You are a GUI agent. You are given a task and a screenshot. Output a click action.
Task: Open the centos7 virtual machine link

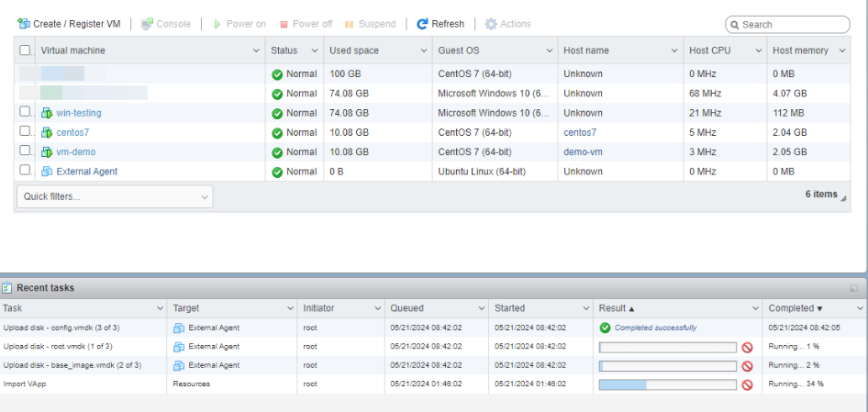point(72,132)
